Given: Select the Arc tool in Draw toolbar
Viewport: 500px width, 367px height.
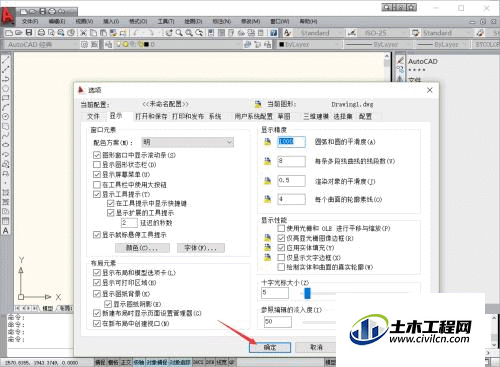Looking at the screenshot, I should pyautogui.click(x=6, y=107).
